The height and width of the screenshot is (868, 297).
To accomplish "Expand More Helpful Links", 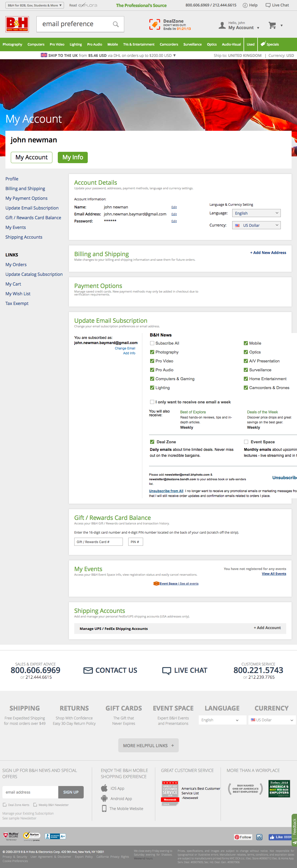I will [148, 746].
